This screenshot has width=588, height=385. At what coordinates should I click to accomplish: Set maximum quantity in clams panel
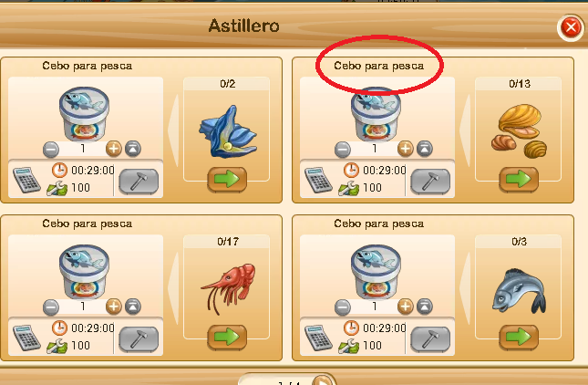[x=425, y=149]
